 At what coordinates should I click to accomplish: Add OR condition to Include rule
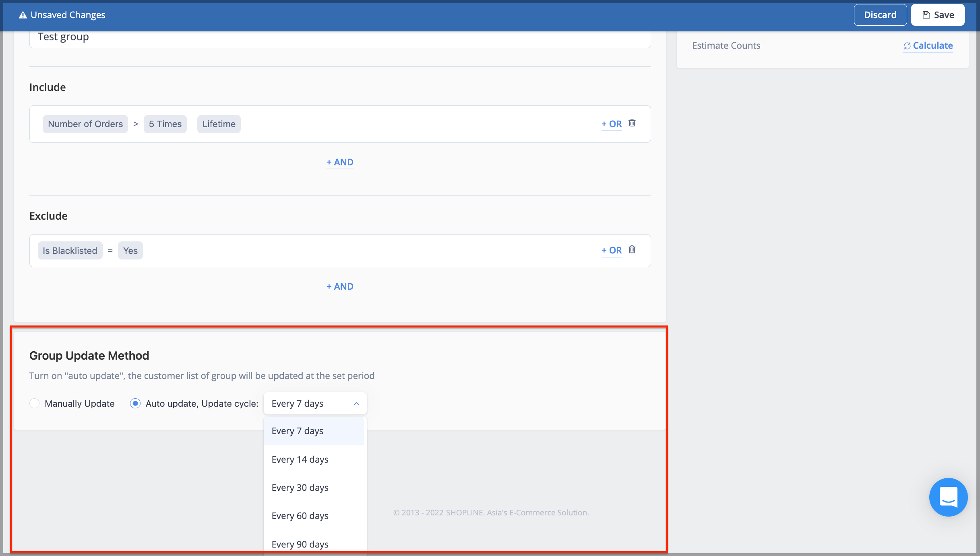(x=611, y=124)
